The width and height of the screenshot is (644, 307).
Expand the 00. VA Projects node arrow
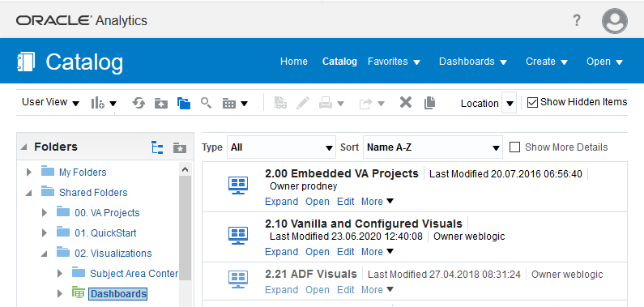point(44,213)
